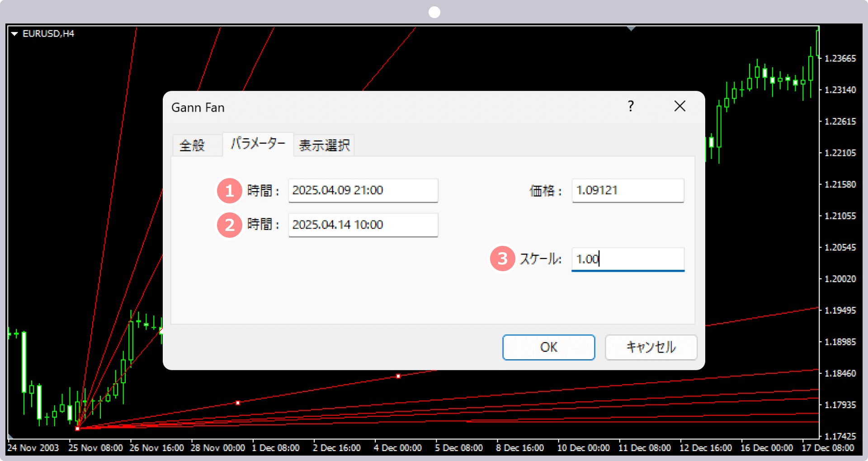
Task: Switch to the 全般 tab
Action: [192, 145]
